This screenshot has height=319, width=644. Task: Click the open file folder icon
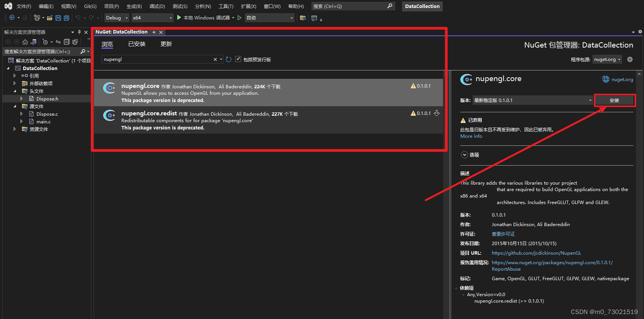(50, 18)
